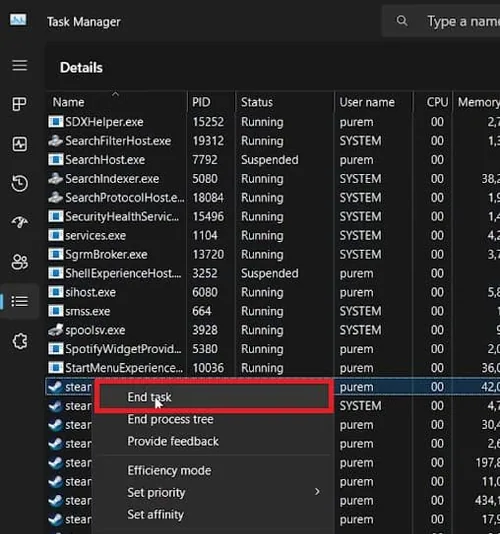
Task: Open the Services puzzle icon
Action: 20,341
